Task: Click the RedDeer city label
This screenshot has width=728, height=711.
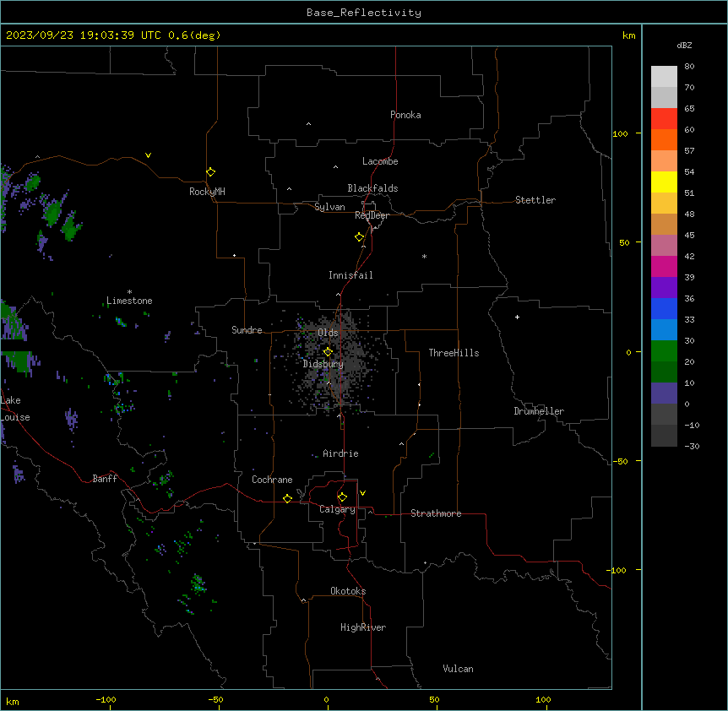Action: tap(372, 215)
